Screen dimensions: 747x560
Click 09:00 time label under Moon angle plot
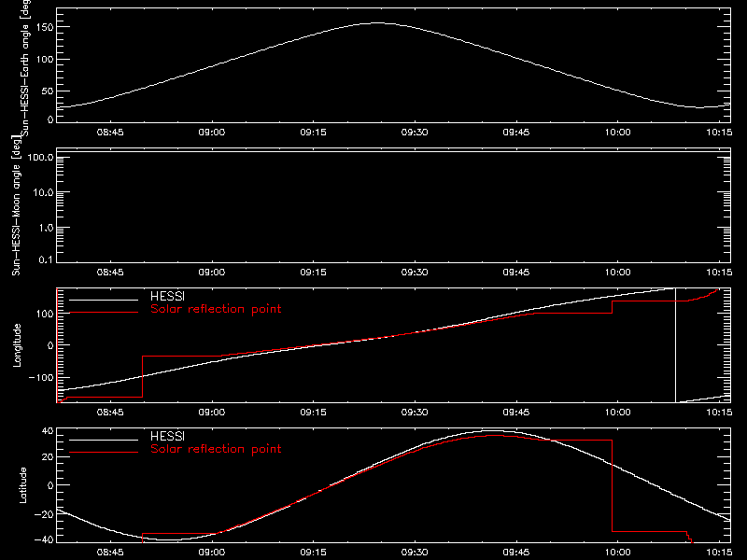[x=212, y=273]
